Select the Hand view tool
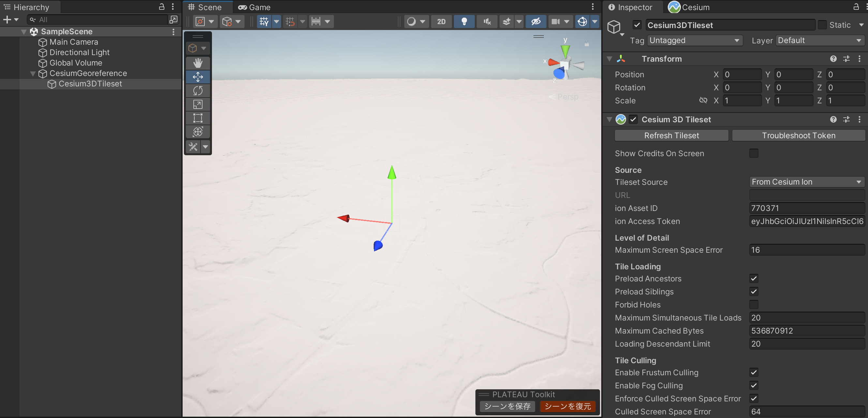Viewport: 868px width, 418px height. click(x=198, y=63)
